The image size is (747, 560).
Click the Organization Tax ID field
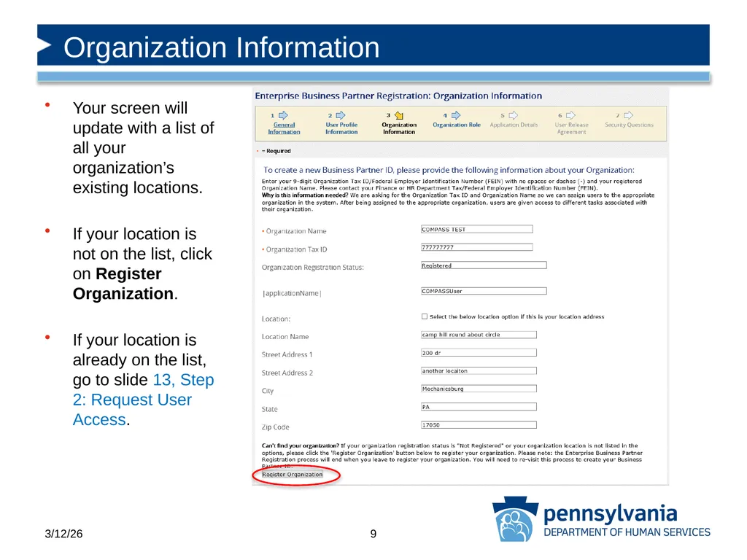pos(477,247)
